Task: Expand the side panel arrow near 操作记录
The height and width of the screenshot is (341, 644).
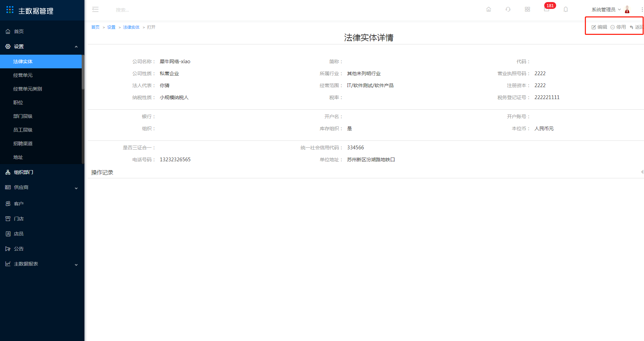Action: [642, 172]
